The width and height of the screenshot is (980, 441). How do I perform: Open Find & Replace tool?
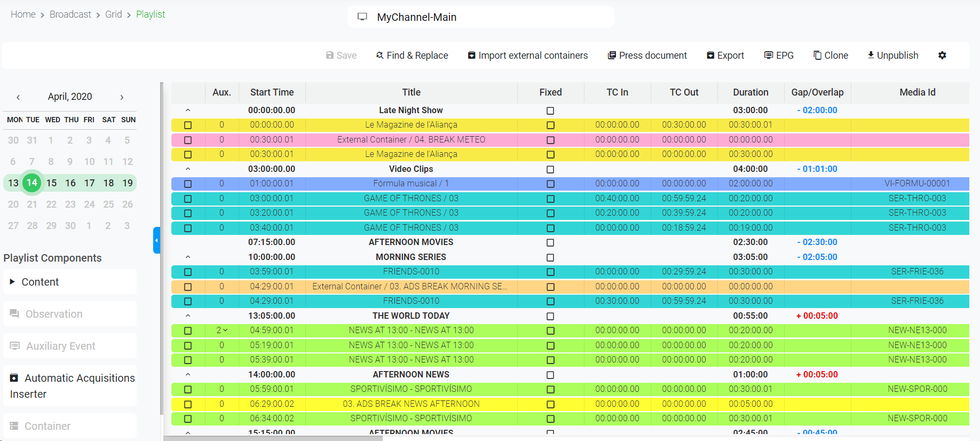point(412,56)
